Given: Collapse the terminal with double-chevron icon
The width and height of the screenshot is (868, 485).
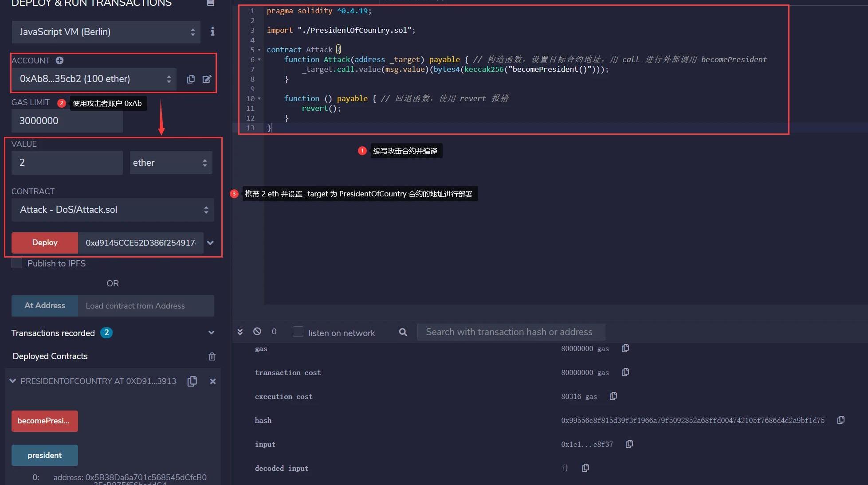Looking at the screenshot, I should pyautogui.click(x=240, y=332).
